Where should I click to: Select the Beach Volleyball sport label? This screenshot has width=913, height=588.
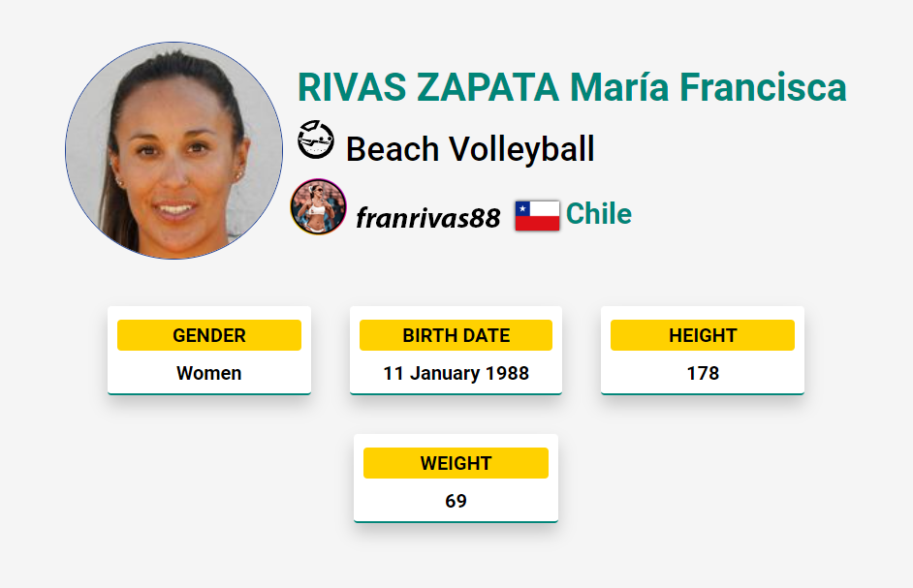point(470,149)
